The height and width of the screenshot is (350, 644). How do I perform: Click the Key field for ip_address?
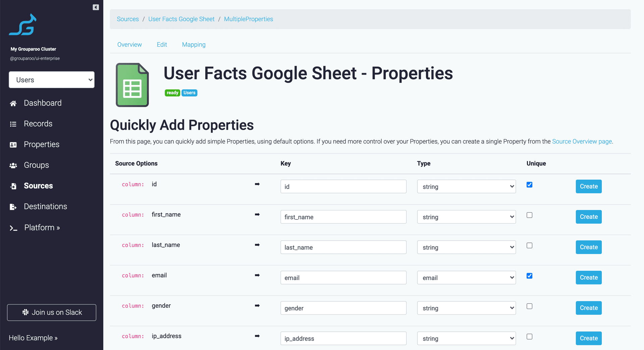[x=343, y=338]
